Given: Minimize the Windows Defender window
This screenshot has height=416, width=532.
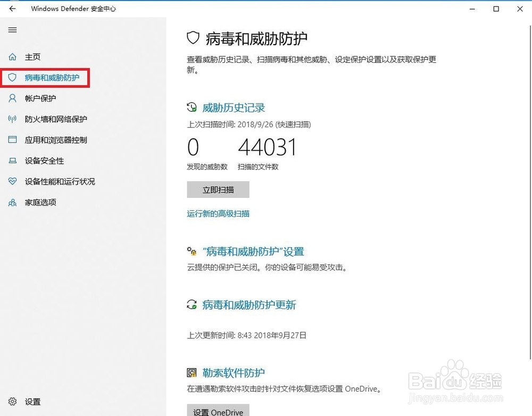Looking at the screenshot, I should [x=472, y=9].
